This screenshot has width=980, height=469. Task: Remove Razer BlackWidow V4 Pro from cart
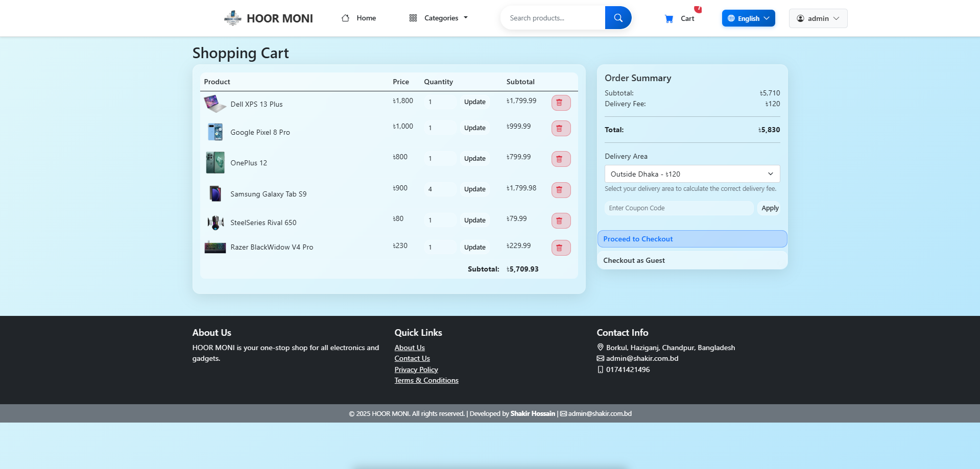[x=561, y=248]
